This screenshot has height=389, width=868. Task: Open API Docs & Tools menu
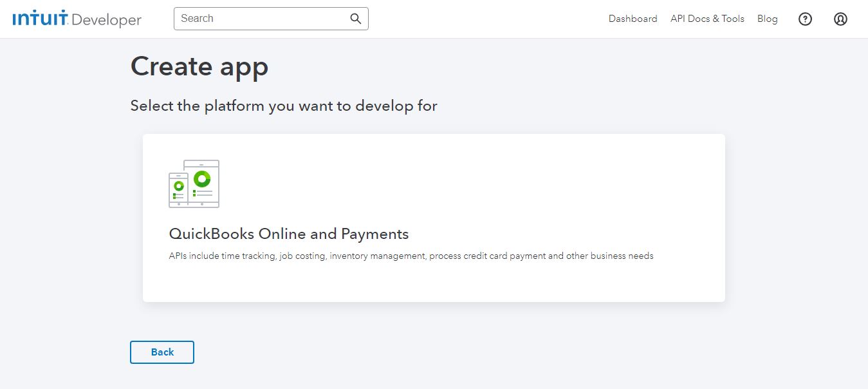coord(707,19)
